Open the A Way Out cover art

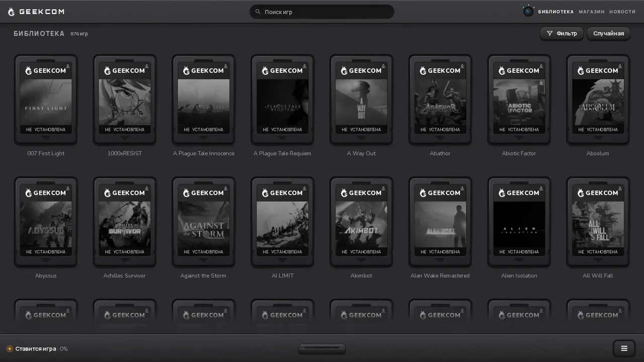coord(361,103)
